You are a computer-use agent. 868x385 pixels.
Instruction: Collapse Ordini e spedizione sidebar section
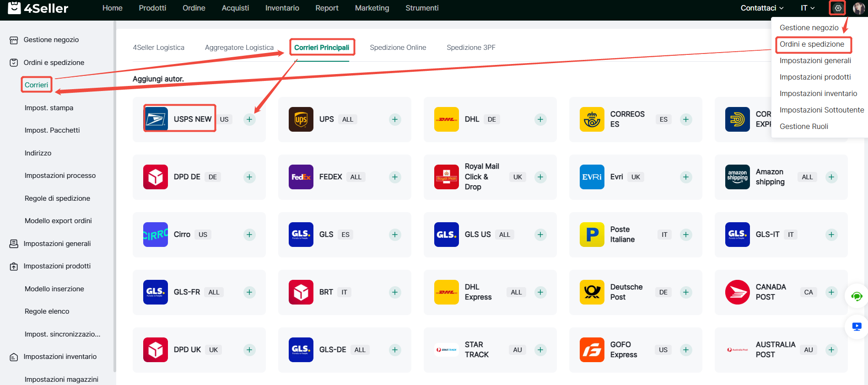[x=54, y=63]
